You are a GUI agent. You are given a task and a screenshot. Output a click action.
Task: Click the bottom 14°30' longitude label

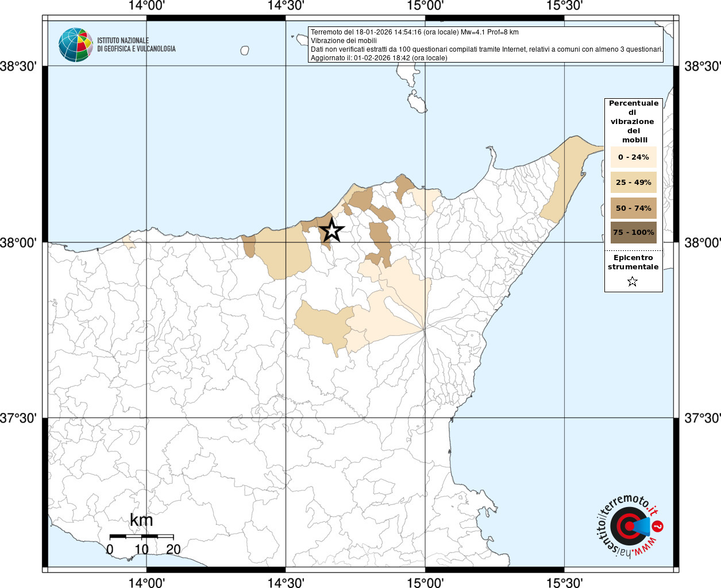[286, 582]
